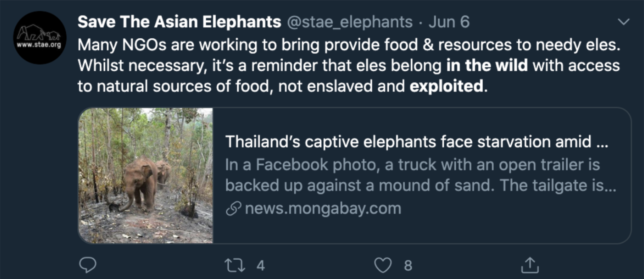
Task: Click the chain link icon beside news.mongabay.com
Action: click(233, 208)
